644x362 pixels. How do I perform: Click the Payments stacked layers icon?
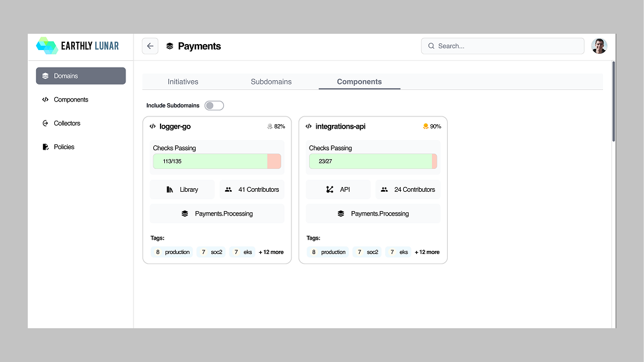tap(170, 46)
